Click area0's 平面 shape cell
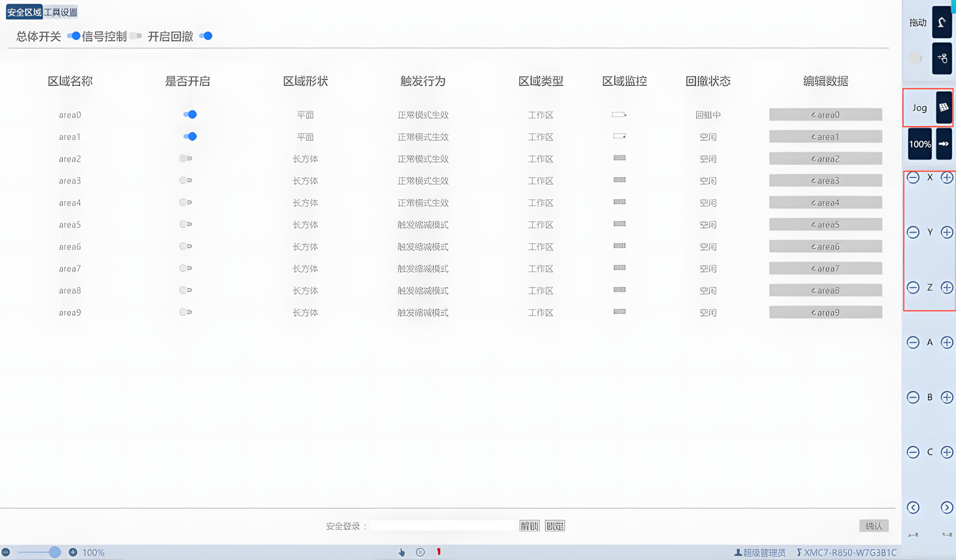The height and width of the screenshot is (560, 956). pyautogui.click(x=306, y=115)
